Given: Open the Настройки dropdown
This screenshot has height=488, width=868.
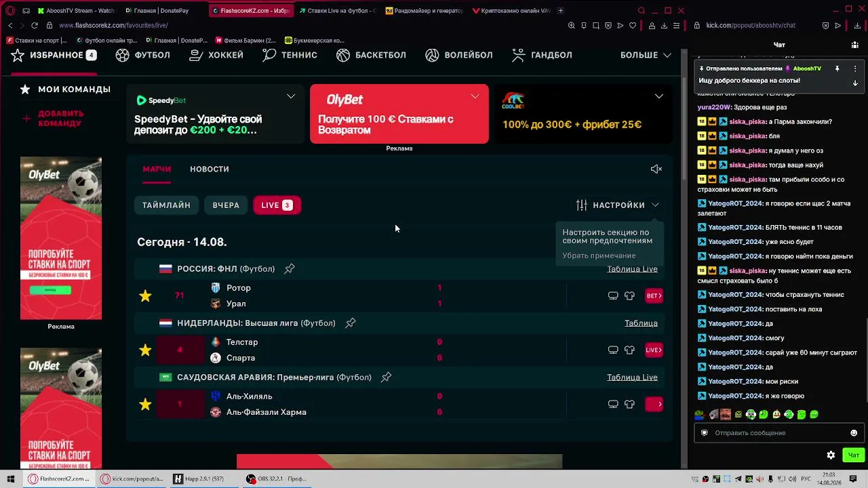Looking at the screenshot, I should (x=618, y=205).
